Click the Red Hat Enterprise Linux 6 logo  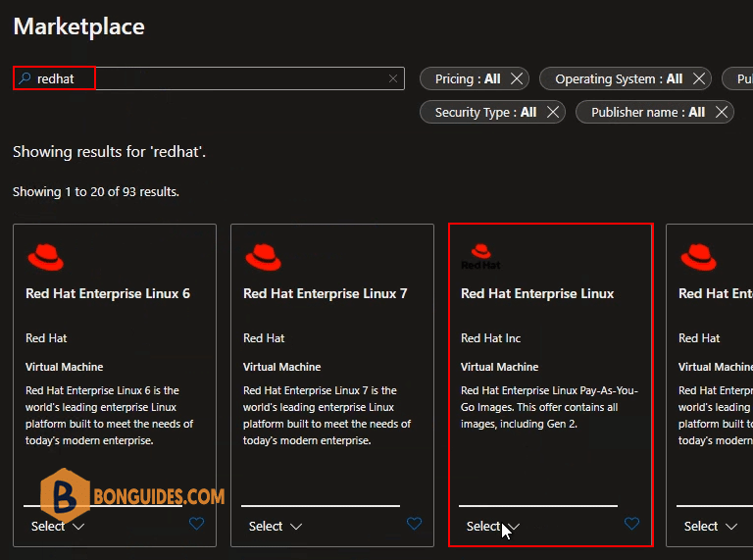tap(46, 257)
